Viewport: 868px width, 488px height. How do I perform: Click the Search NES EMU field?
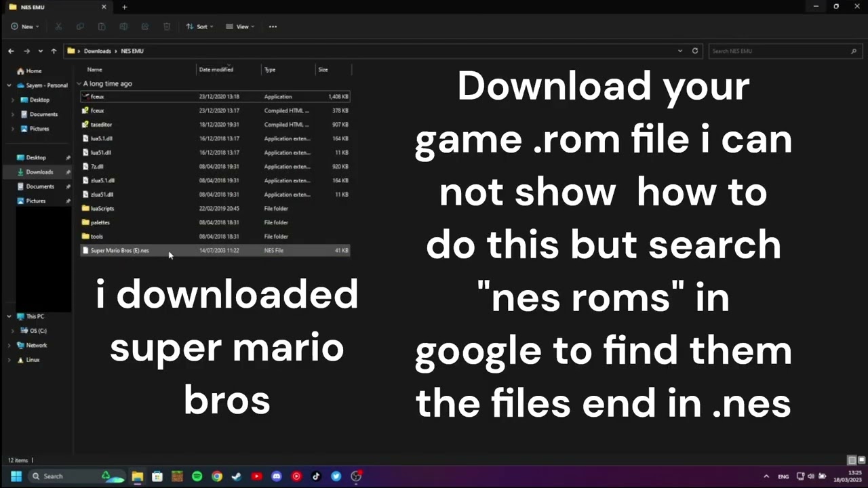pyautogui.click(x=784, y=51)
